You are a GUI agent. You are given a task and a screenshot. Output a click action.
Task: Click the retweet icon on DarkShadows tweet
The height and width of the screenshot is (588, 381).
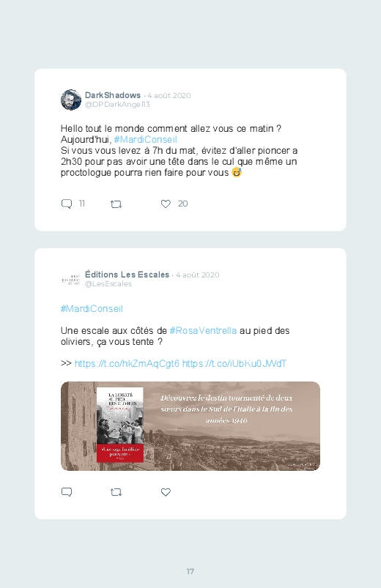pos(116,204)
